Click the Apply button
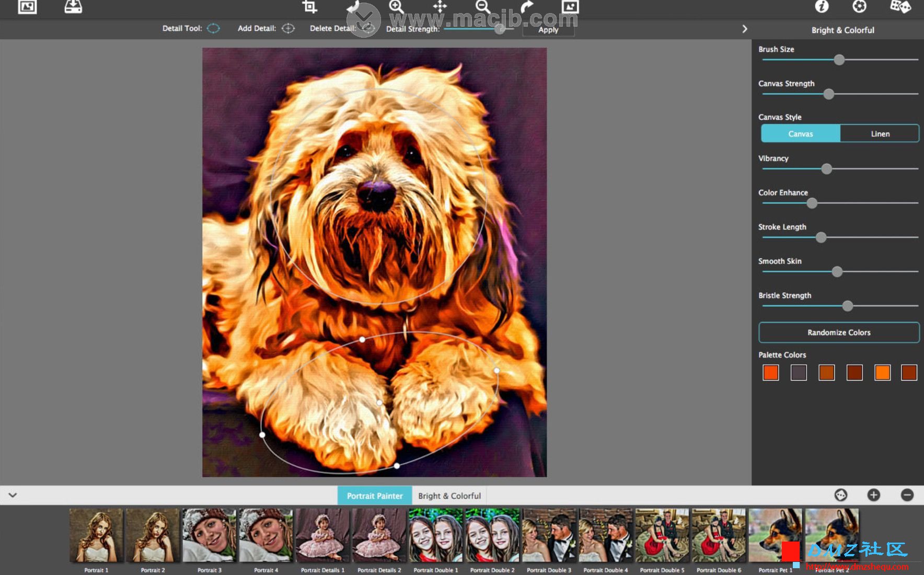 point(548,30)
